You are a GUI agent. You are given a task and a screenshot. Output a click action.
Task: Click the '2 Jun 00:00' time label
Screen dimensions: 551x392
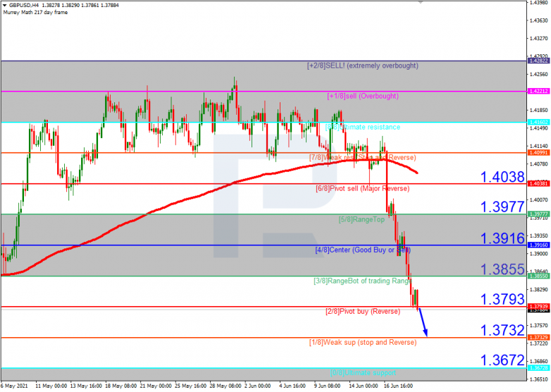coord(258,386)
